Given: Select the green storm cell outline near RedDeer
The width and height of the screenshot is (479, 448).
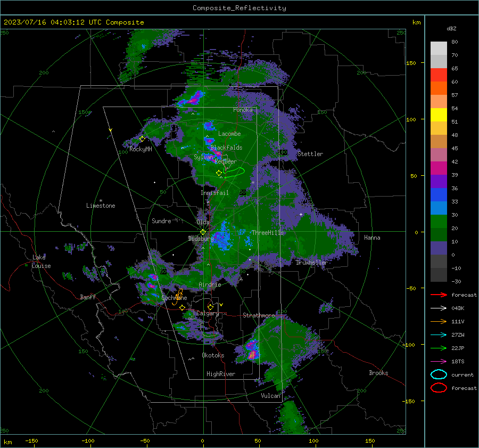Looking at the screenshot, I should tap(234, 173).
